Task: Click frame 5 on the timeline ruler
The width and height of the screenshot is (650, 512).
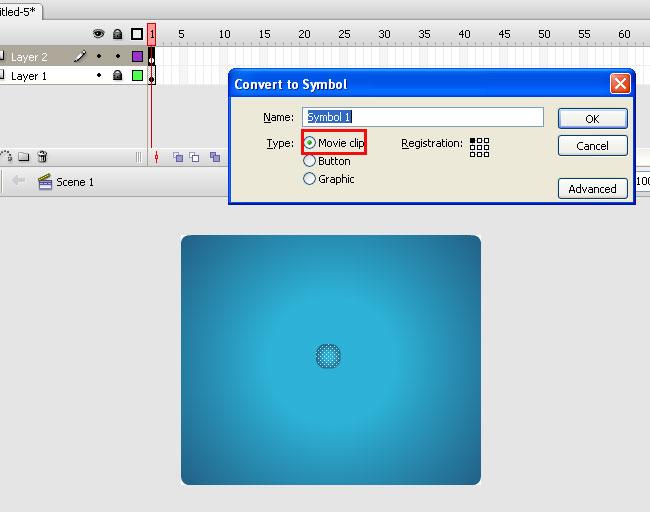Action: tap(181, 34)
